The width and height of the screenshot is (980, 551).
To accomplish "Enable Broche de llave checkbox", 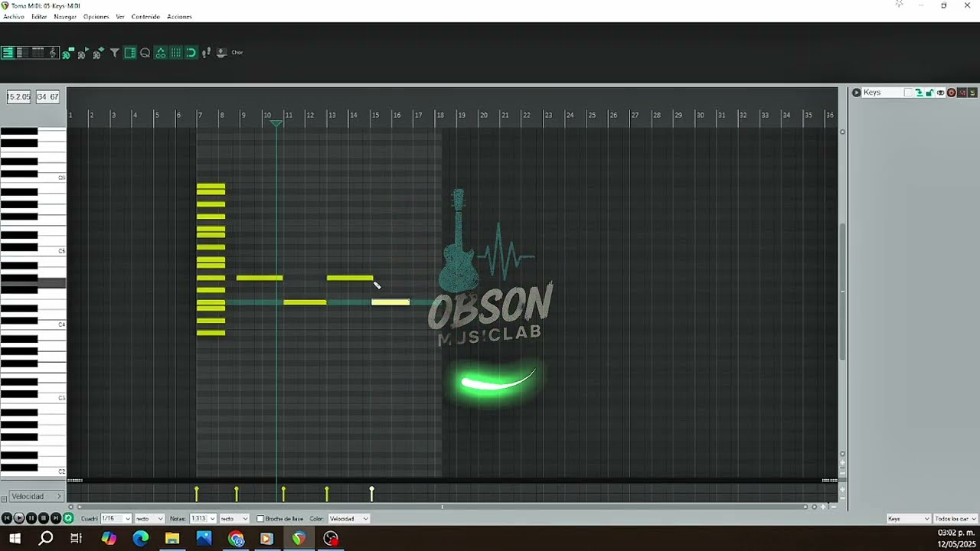I will tap(260, 518).
